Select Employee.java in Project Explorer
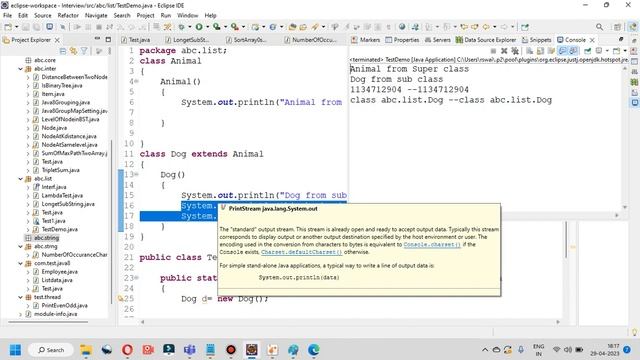 point(60,272)
